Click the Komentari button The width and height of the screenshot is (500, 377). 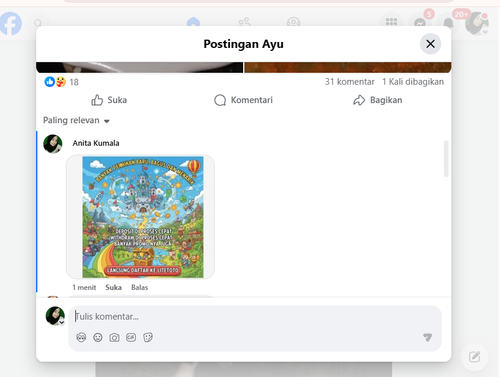click(x=243, y=100)
